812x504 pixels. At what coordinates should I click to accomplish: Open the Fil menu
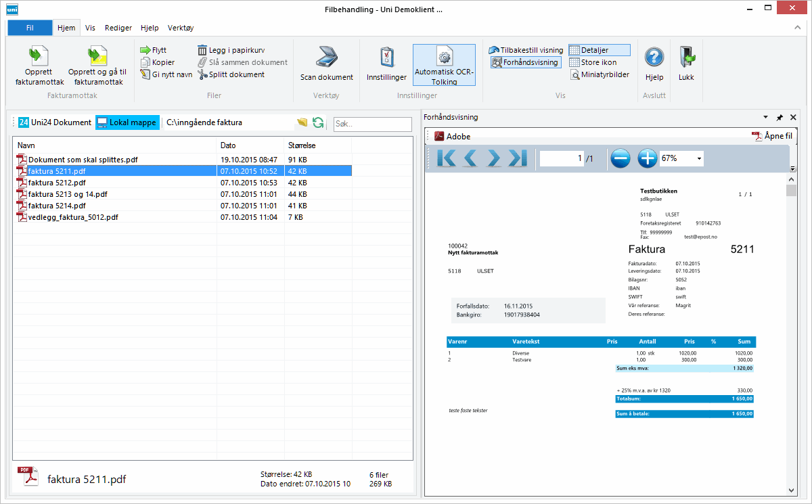click(30, 28)
